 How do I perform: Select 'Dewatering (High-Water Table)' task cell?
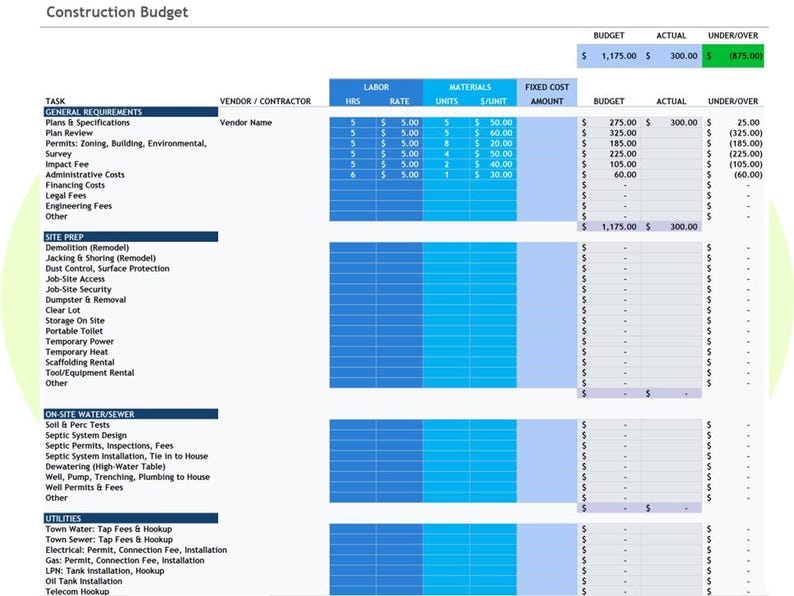coord(105,467)
